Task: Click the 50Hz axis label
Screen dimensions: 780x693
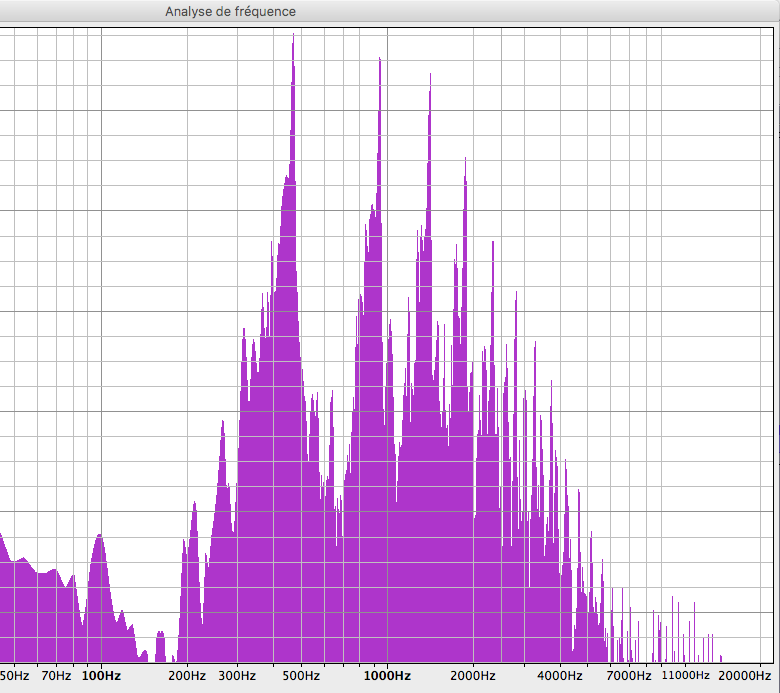Action: click(14, 676)
